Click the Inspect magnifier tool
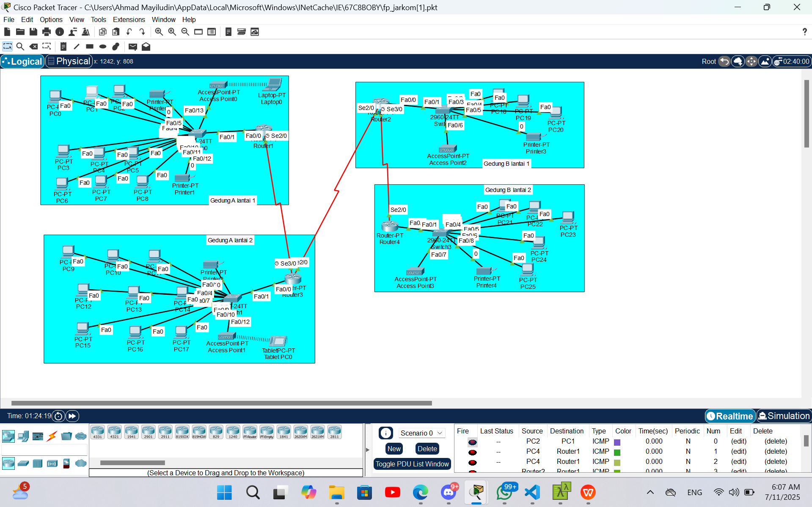This screenshot has height=507, width=812. coord(20,47)
